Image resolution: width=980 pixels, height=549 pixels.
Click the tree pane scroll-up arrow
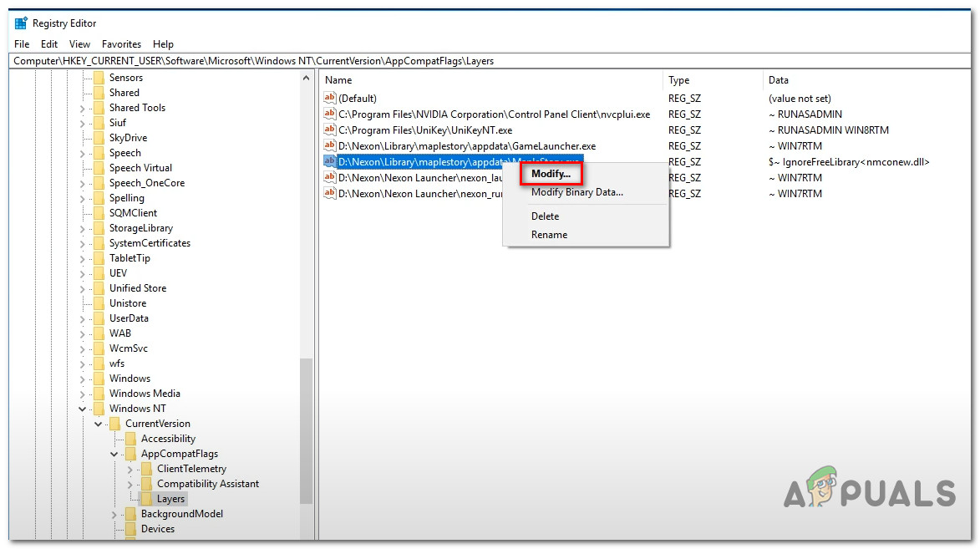(306, 79)
